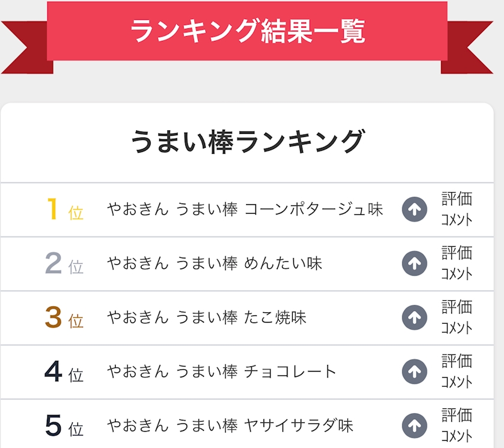The image size is (504, 448).
Task: Click the up-arrow icon for たこ焼味
Action: (x=414, y=318)
